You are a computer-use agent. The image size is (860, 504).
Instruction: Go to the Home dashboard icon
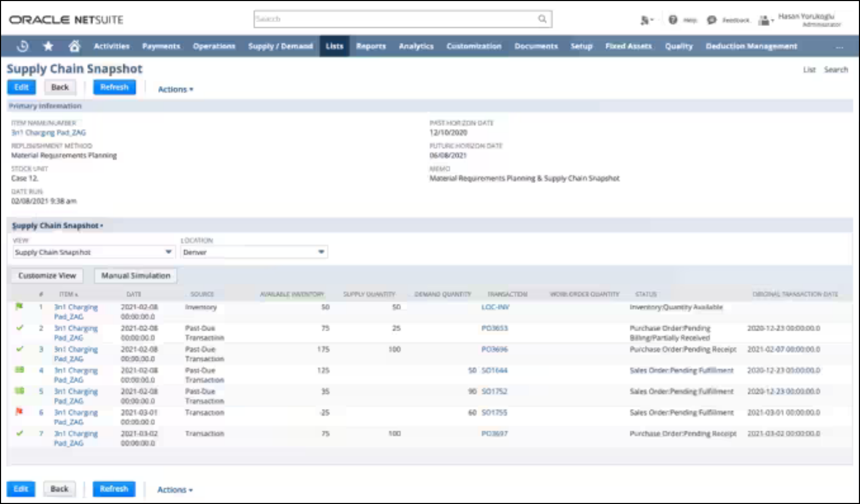(x=74, y=46)
